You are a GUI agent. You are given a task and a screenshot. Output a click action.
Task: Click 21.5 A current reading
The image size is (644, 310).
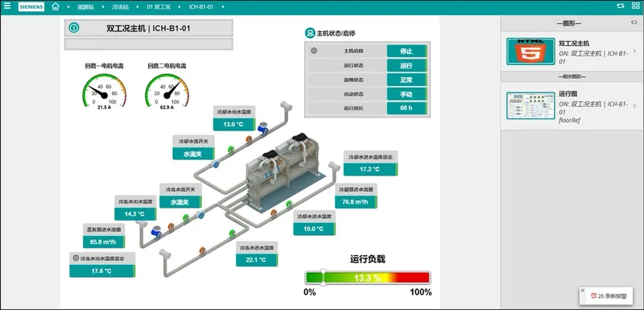pos(105,108)
